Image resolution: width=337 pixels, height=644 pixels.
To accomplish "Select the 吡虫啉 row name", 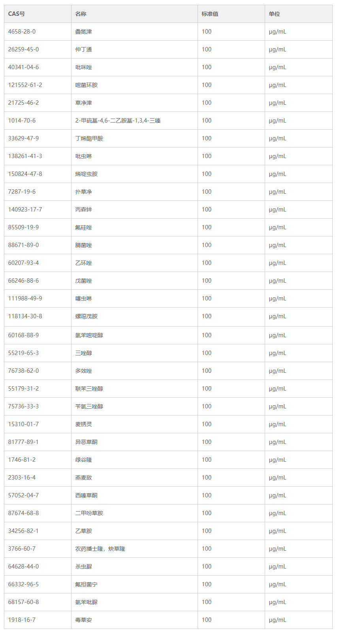I will click(x=83, y=156).
